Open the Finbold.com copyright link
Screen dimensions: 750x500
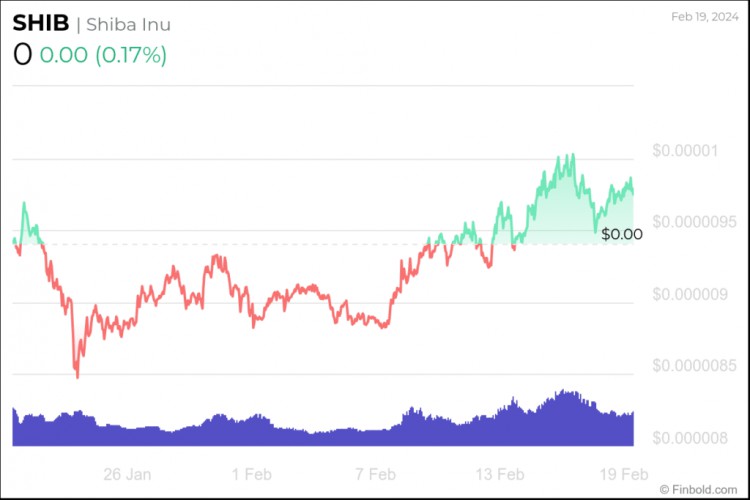[698, 489]
